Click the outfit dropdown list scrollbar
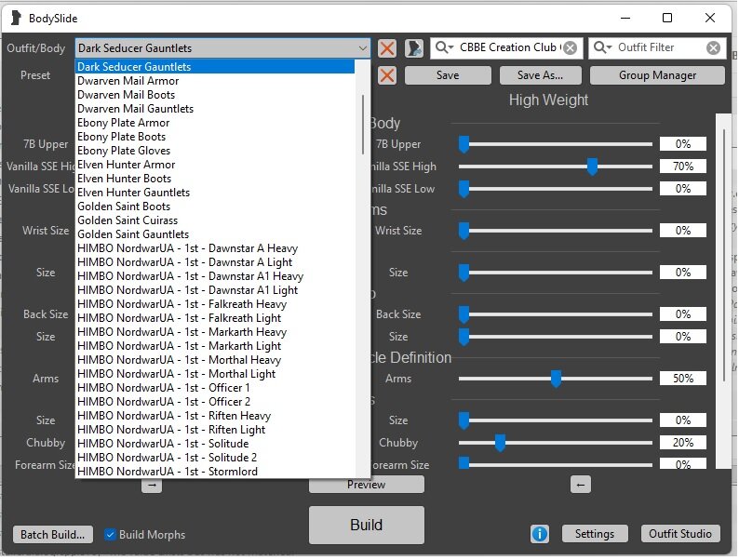This screenshot has height=560, width=739. (363, 125)
